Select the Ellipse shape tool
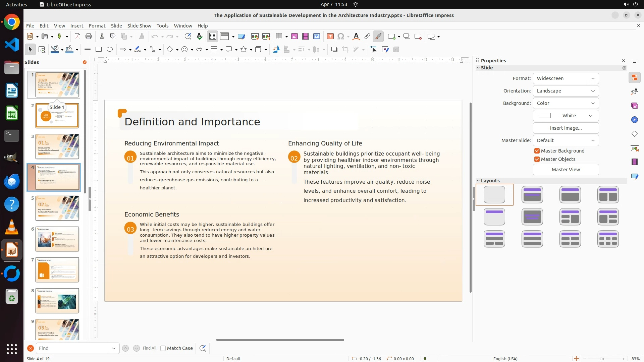This screenshot has height=362, width=644. tap(110, 50)
